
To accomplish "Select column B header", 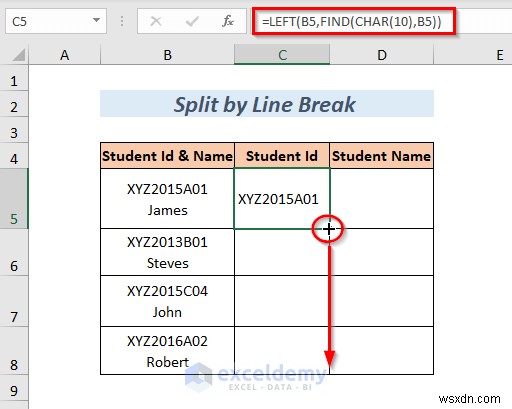I will 167,55.
